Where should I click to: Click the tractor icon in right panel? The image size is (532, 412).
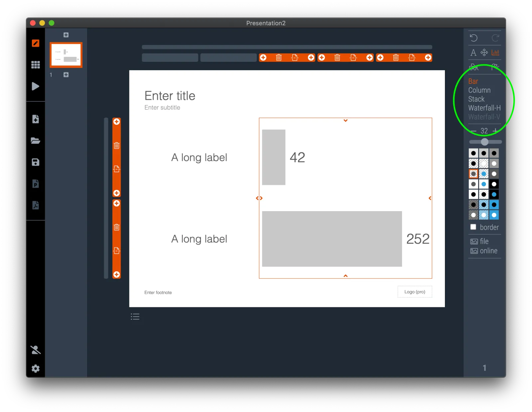[473, 68]
